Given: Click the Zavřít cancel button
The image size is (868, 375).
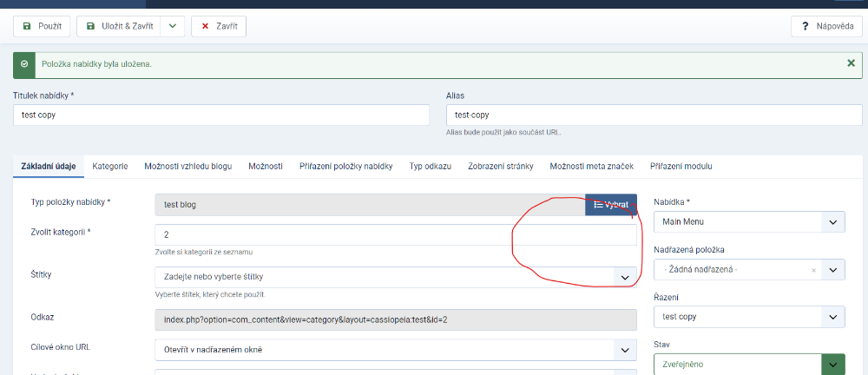Looking at the screenshot, I should click(x=219, y=26).
